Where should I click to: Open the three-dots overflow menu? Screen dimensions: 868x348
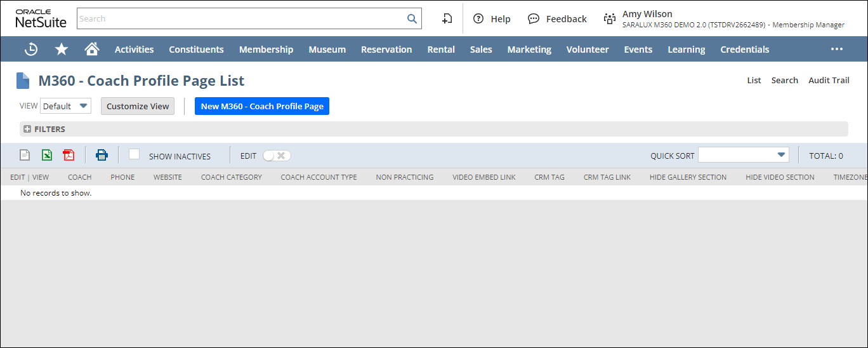click(x=837, y=49)
